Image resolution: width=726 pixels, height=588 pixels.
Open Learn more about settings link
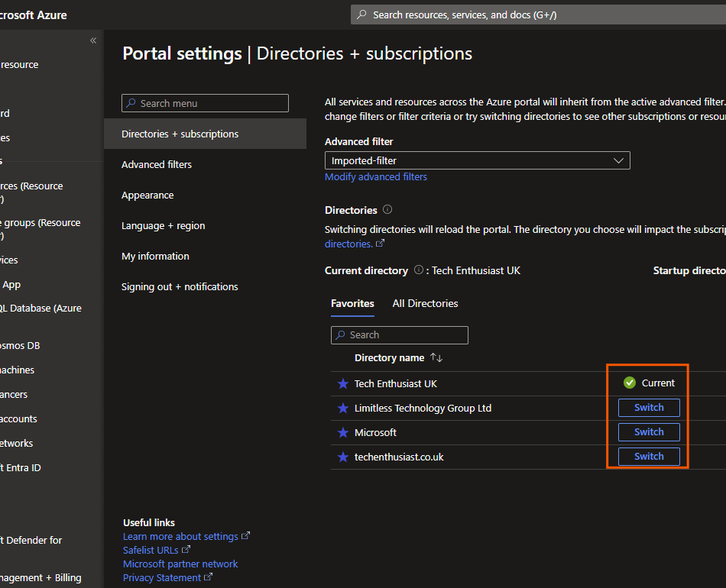coord(186,536)
